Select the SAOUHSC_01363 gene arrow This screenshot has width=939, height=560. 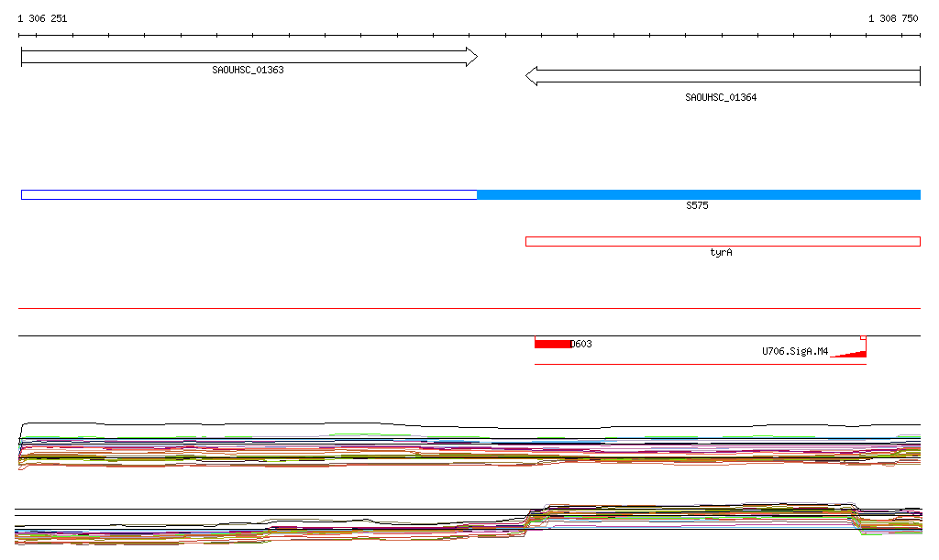coord(249,57)
